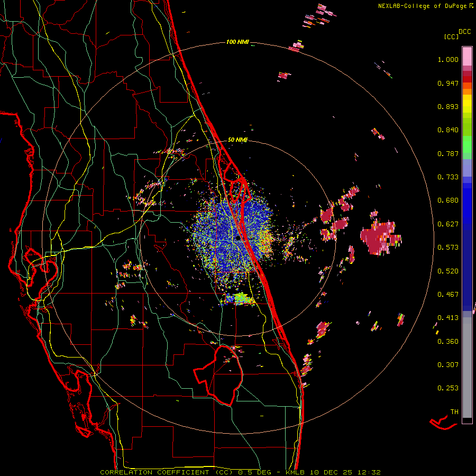This screenshot has width=476, height=476.
Task: Click the 10 DEC 25 date text
Action: [x=331, y=472]
